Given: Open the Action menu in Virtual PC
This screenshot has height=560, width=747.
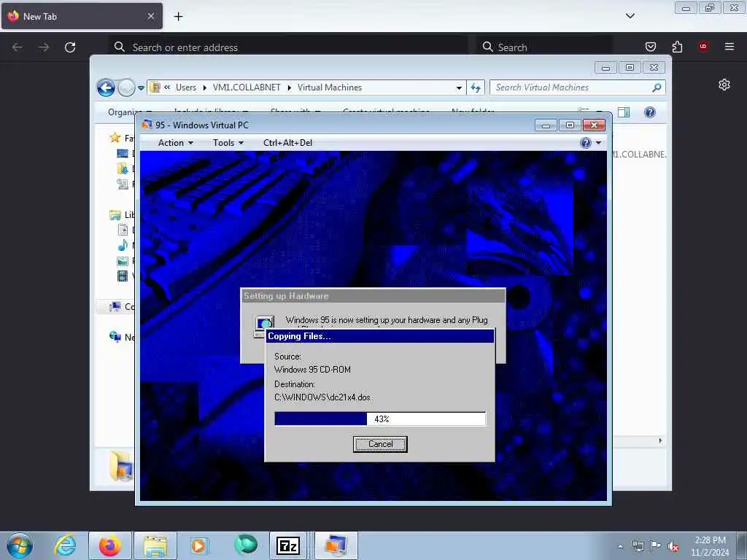Looking at the screenshot, I should tap(175, 143).
